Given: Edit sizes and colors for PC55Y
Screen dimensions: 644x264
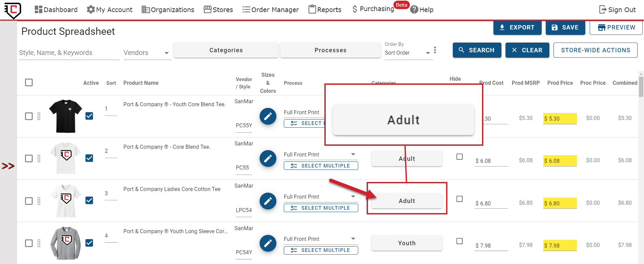Looking at the screenshot, I should click(268, 116).
